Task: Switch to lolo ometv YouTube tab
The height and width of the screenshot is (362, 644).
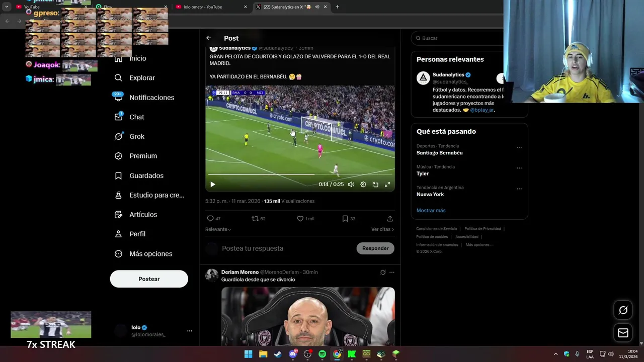Action: coord(211,7)
